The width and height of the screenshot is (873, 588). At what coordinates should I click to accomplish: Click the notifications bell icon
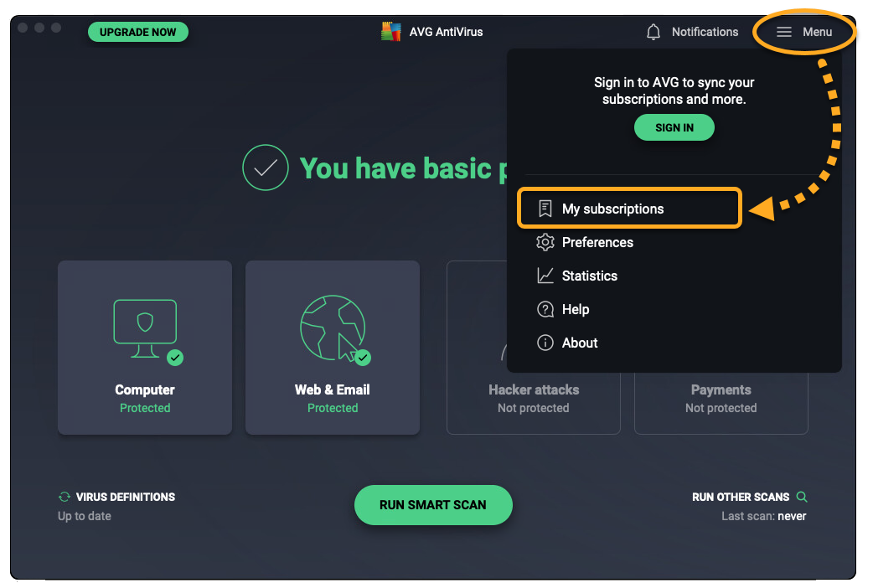[653, 32]
